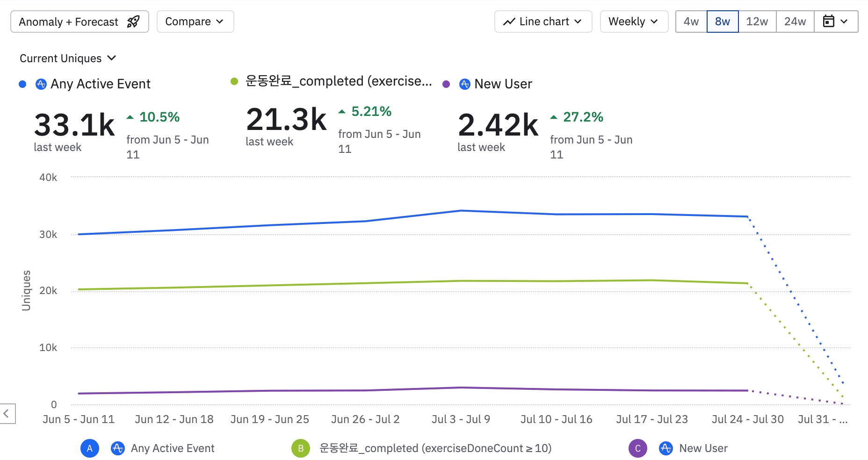Click the Jul 17 - Jul 23 axis label
The height and width of the screenshot is (460, 868).
point(652,419)
